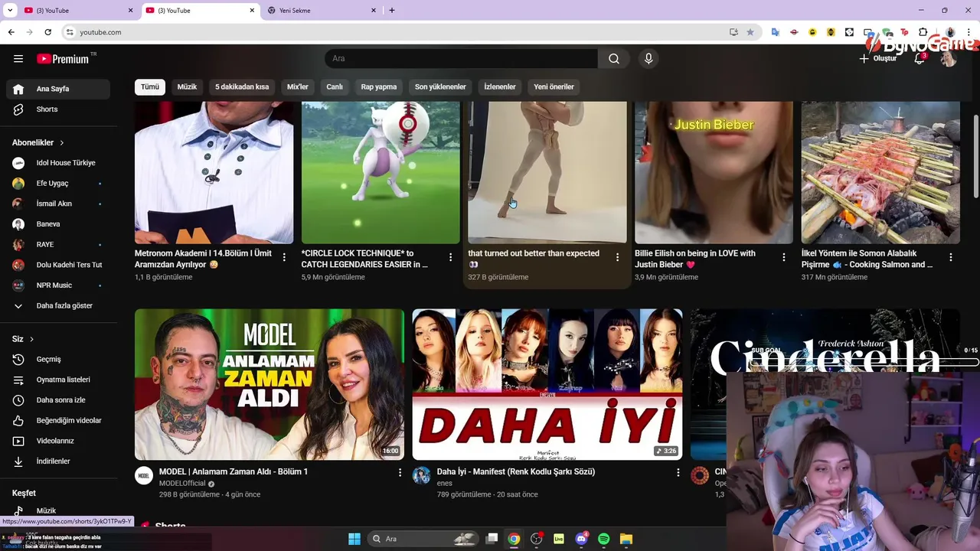The height and width of the screenshot is (551, 980).
Task: Open Daha sonra izle list
Action: click(58, 400)
